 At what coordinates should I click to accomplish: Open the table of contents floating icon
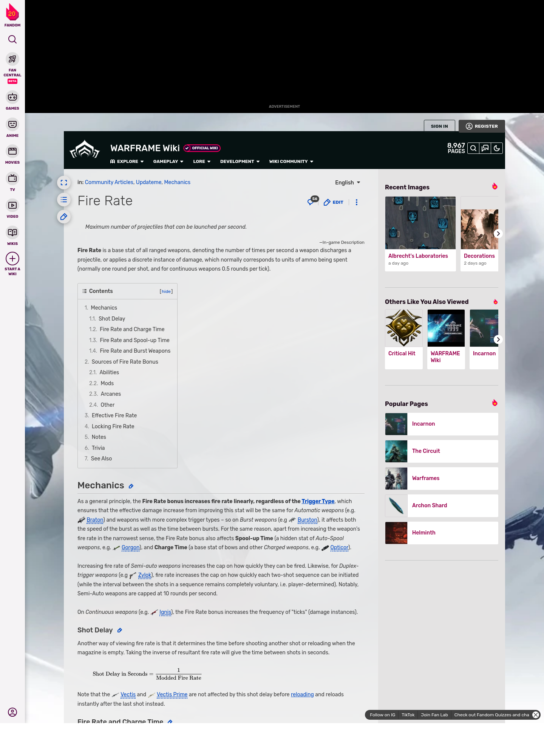pyautogui.click(x=64, y=200)
